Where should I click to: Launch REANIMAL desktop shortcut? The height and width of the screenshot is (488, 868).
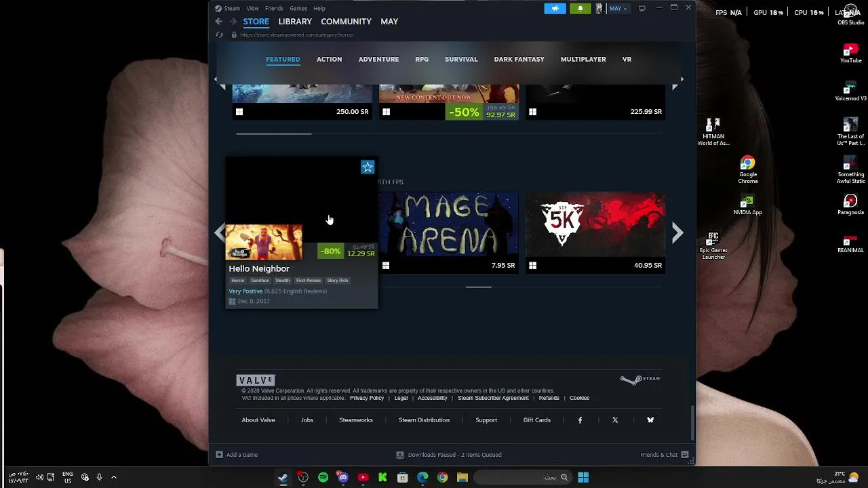click(850, 243)
